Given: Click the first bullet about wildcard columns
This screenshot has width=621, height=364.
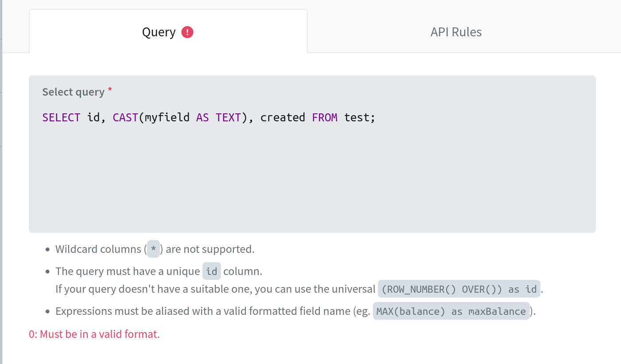Looking at the screenshot, I should (x=155, y=249).
